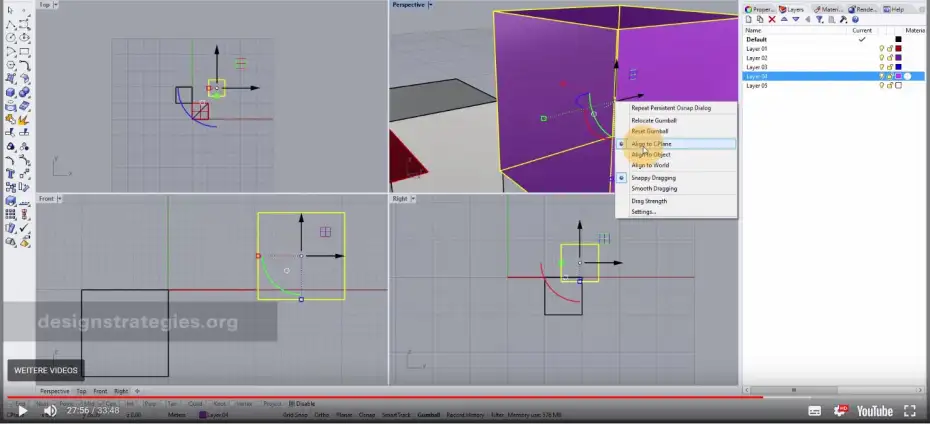Switch to the Front viewport tab at the bottom
Image resolution: width=930 pixels, height=424 pixels.
tap(100, 391)
